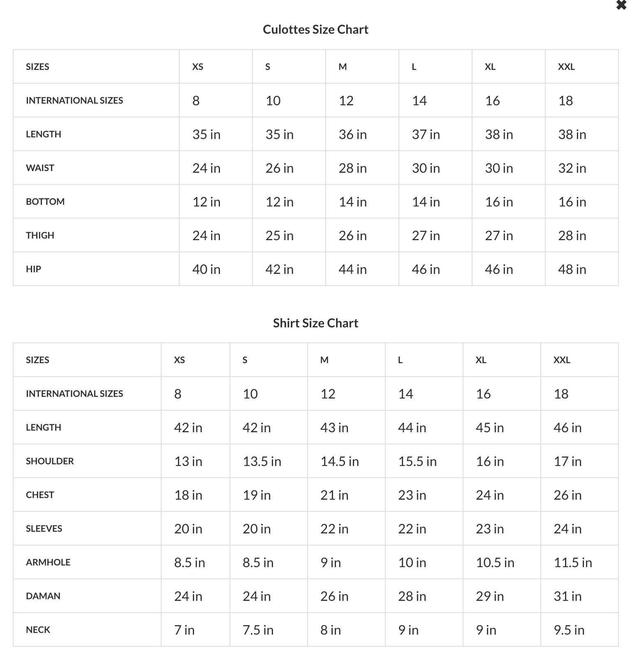Click the SHOULDER row label
The width and height of the screenshot is (630, 672).
pos(50,461)
